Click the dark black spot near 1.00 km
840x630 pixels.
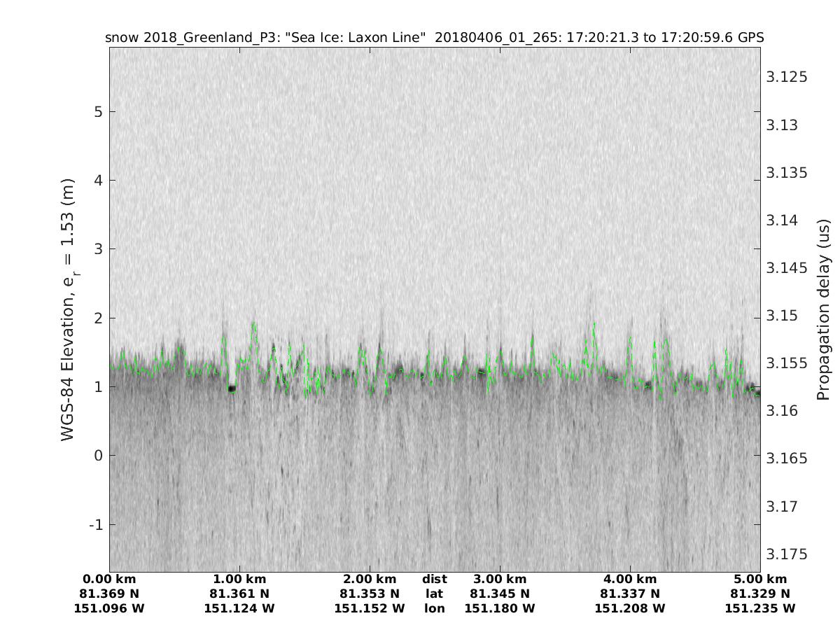click(232, 388)
